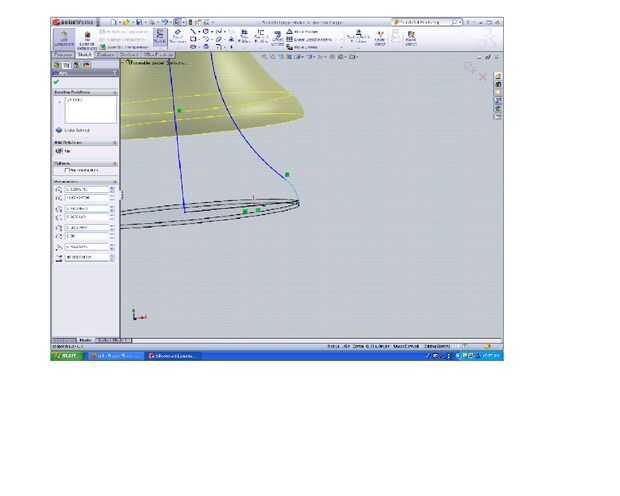Open Appearances task pane icon
This screenshot has width=620, height=496.
click(498, 108)
